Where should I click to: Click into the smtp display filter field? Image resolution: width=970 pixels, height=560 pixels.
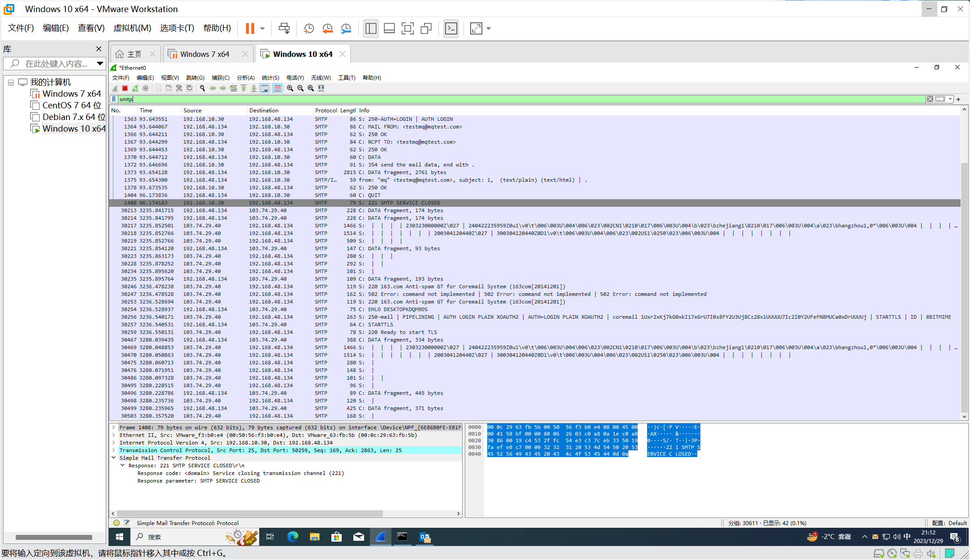pos(522,99)
